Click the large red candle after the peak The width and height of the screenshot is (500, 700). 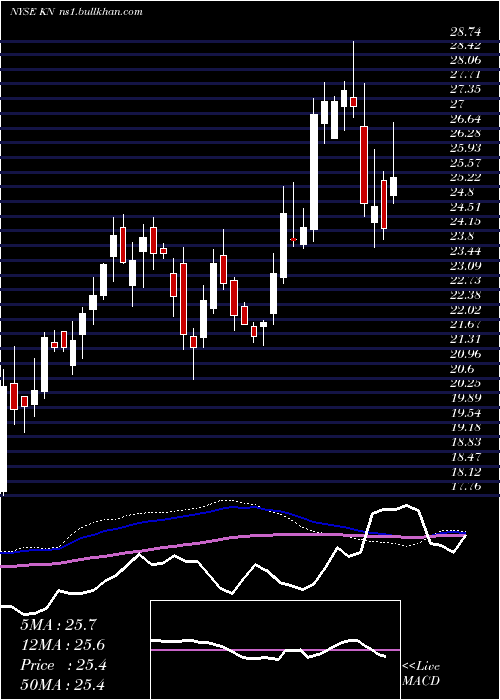[364, 165]
